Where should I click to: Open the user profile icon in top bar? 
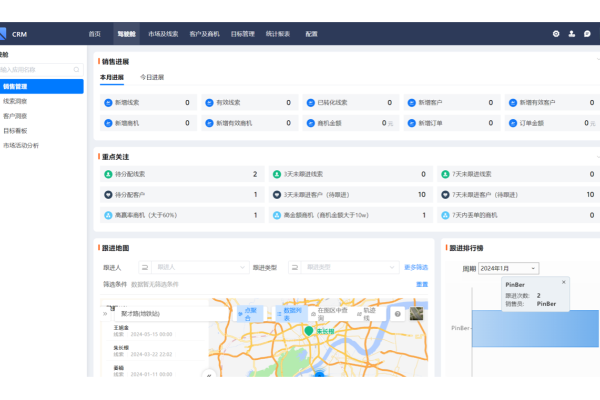[x=572, y=34]
